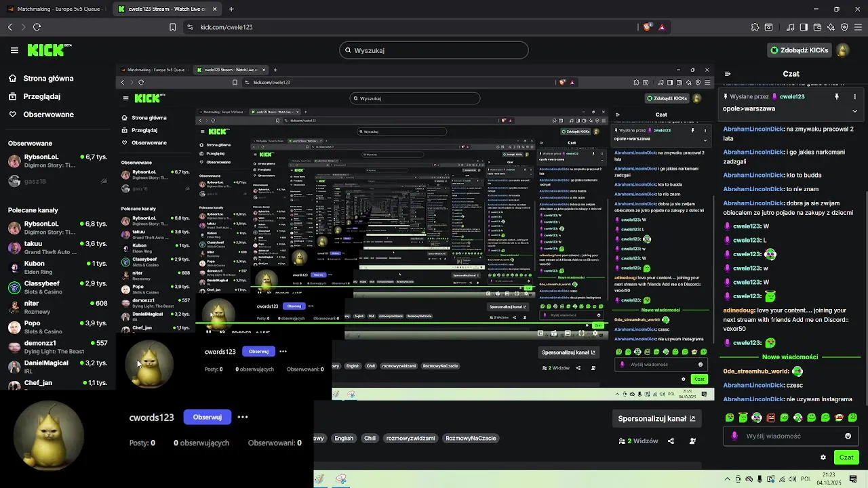The height and width of the screenshot is (488, 868).
Task: Open the hamburger menu next to KICK logo
Action: click(14, 50)
